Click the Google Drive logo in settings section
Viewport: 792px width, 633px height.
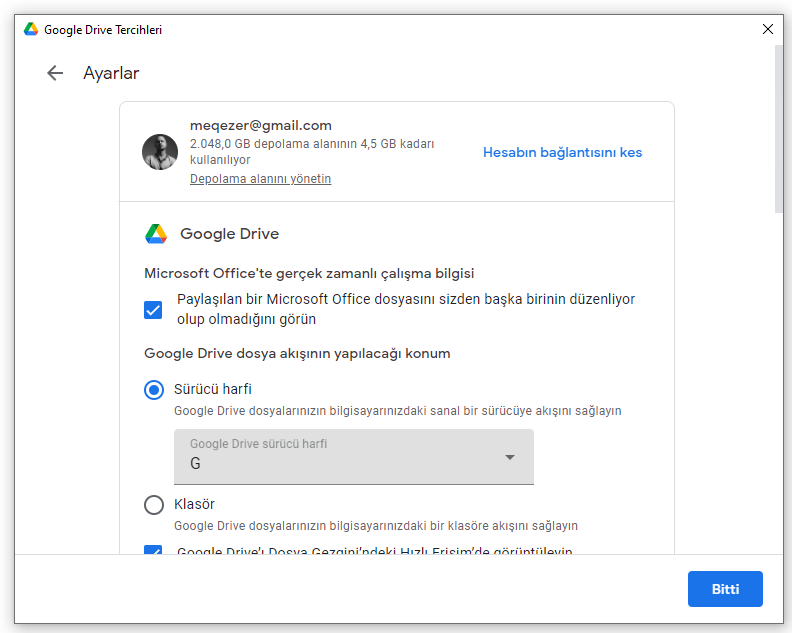pyautogui.click(x=156, y=234)
